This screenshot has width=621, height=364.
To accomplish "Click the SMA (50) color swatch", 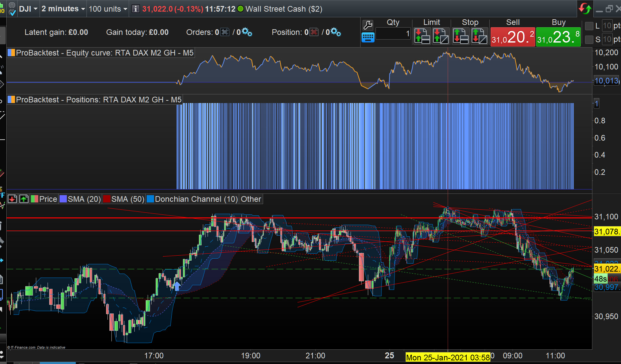I will pos(106,199).
